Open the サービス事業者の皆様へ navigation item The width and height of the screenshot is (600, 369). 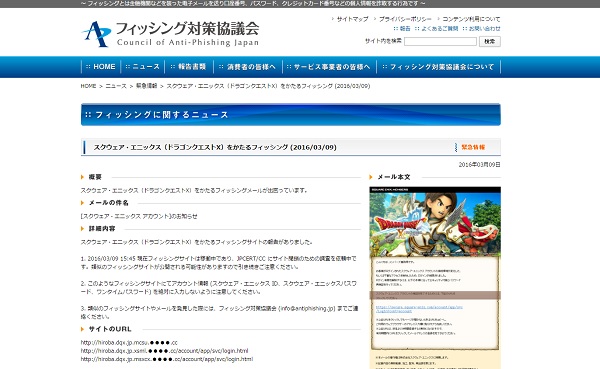click(329, 67)
